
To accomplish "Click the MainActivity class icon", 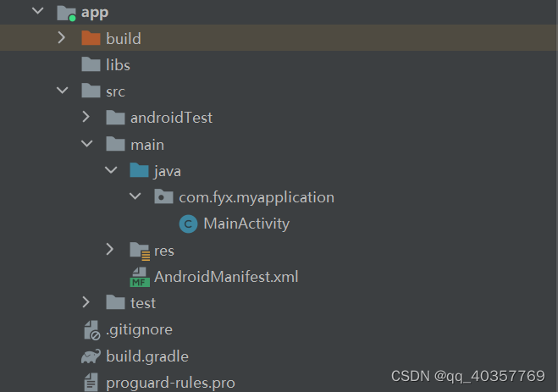I will click(188, 224).
